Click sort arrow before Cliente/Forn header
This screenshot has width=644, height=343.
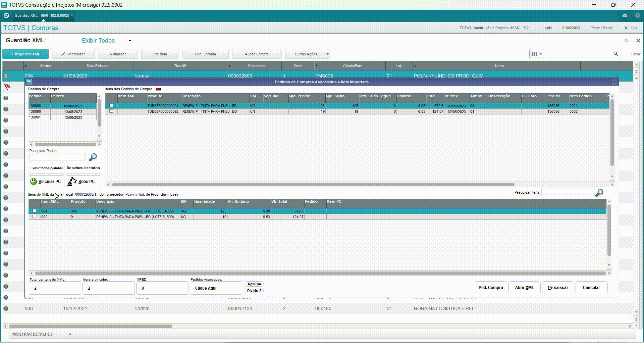(316, 66)
